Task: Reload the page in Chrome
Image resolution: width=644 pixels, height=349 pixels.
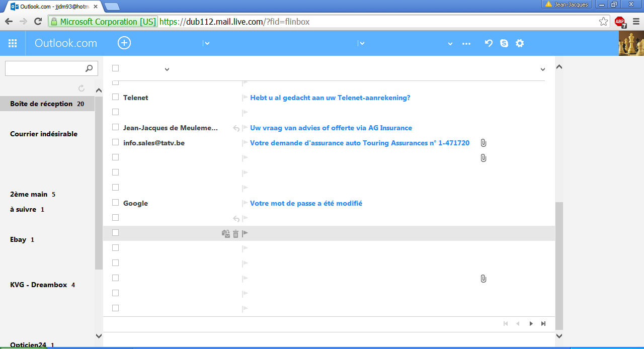Action: point(38,21)
